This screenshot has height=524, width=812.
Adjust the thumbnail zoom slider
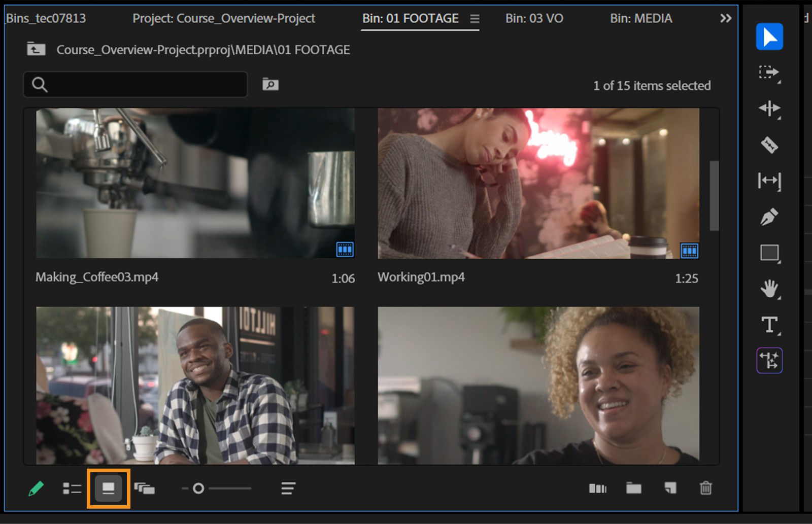199,487
